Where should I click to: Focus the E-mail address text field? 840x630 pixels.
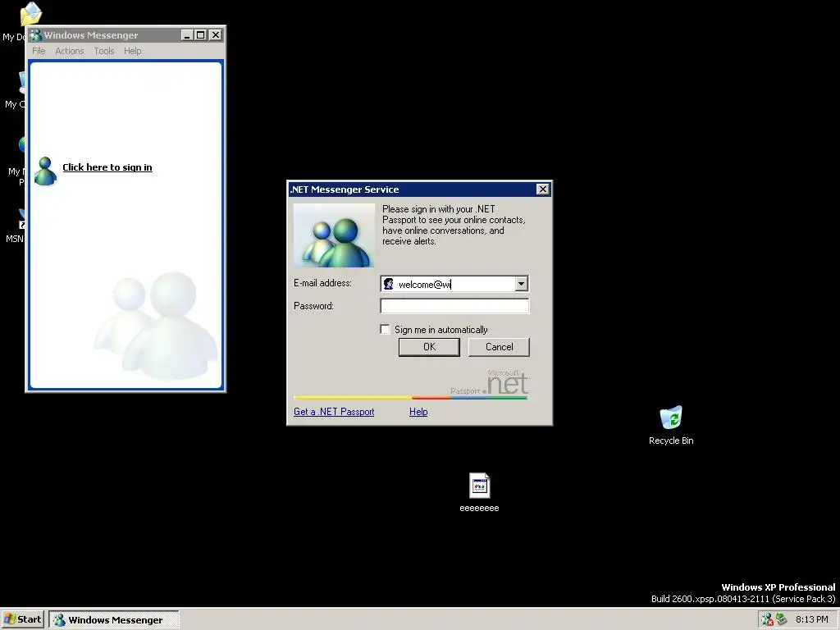click(455, 284)
